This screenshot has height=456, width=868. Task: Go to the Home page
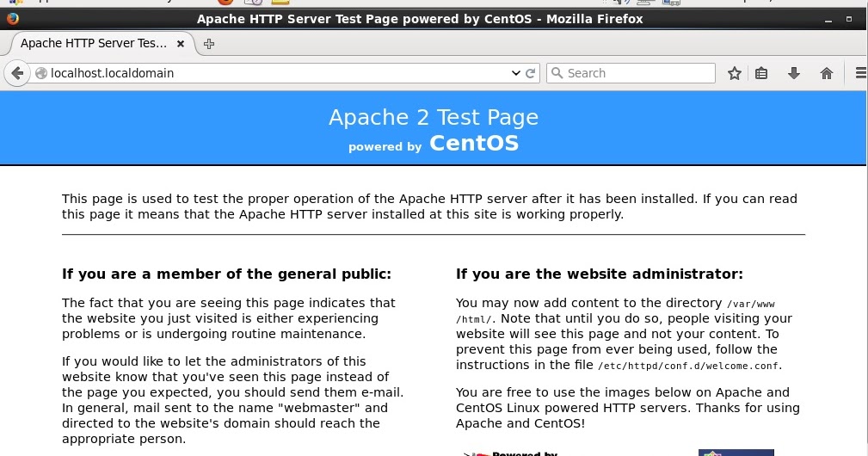tap(827, 73)
